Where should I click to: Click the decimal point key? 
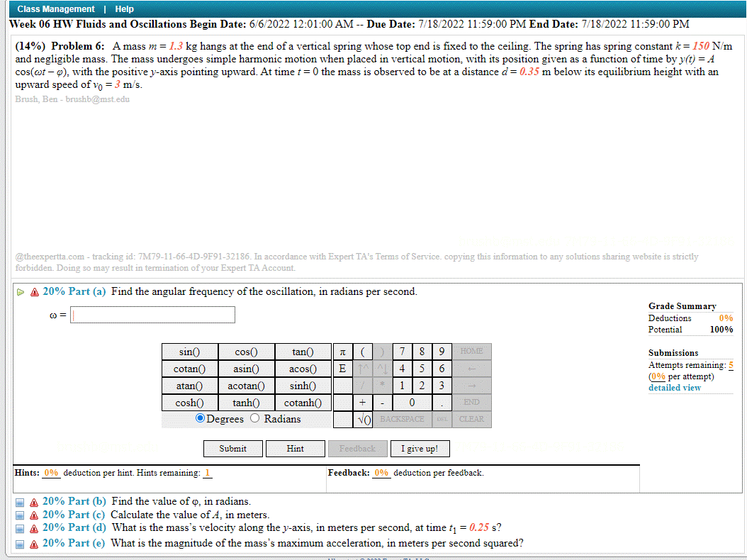coord(442,403)
